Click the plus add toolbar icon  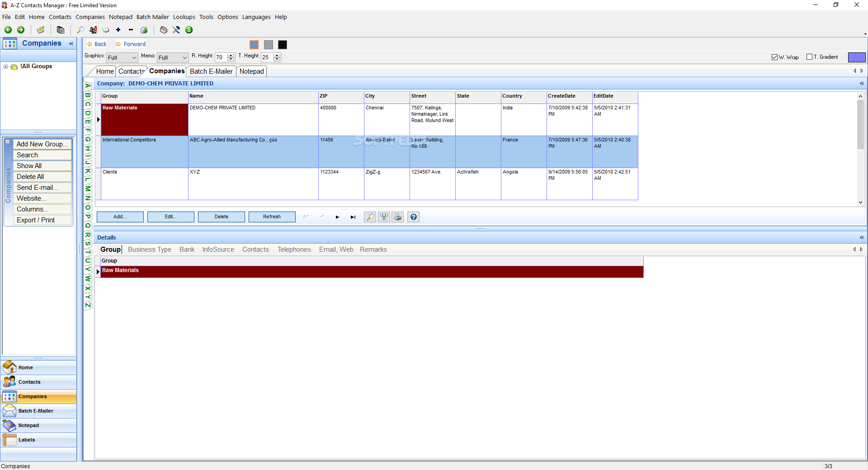pyautogui.click(x=118, y=30)
